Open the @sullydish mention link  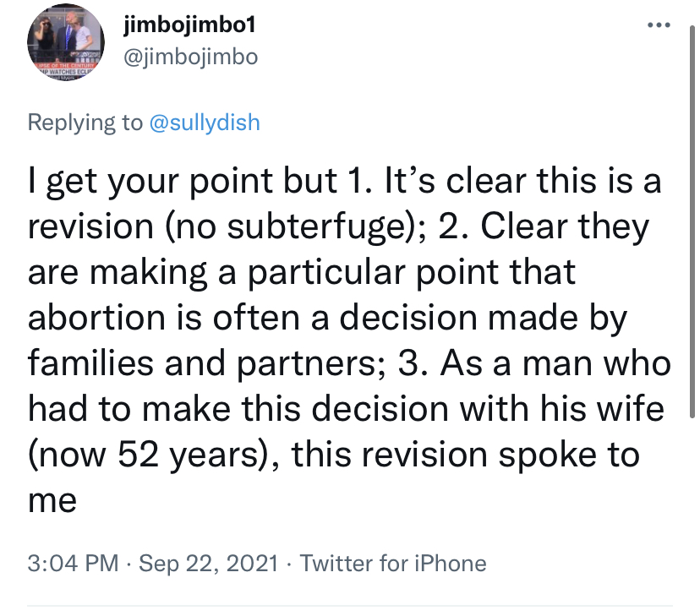pyautogui.click(x=205, y=123)
